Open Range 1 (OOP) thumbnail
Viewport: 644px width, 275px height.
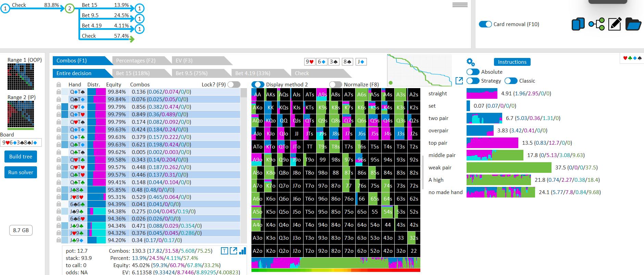pos(21,77)
